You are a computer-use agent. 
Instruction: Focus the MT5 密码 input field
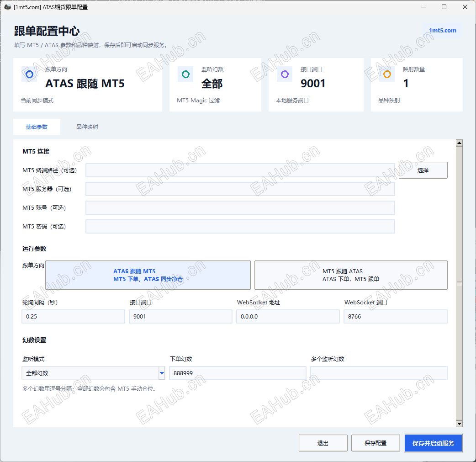(x=240, y=227)
